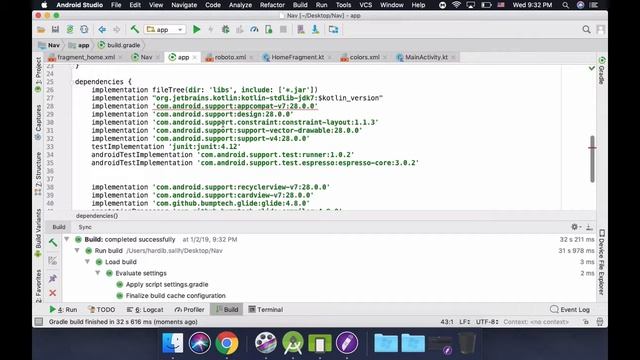Select Finalize build cache configuration row

(x=176, y=296)
